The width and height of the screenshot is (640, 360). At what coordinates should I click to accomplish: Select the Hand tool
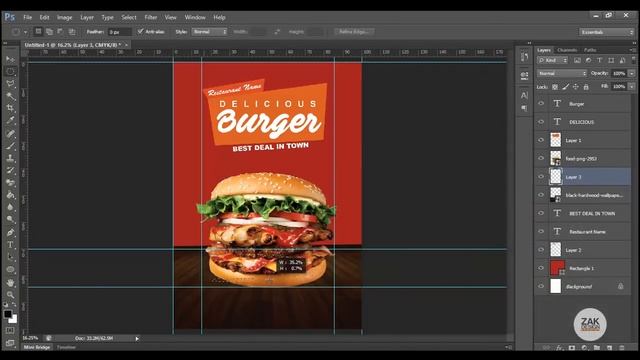[10, 282]
